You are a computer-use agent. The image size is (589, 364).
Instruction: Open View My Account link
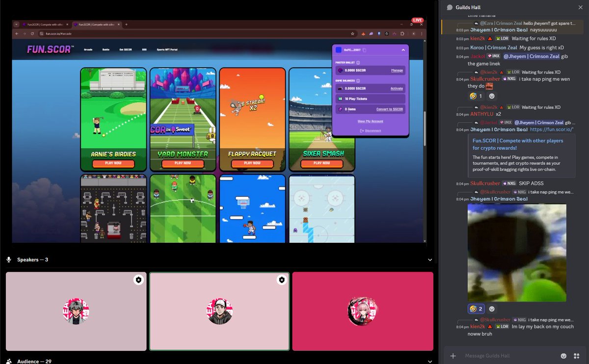(x=370, y=121)
